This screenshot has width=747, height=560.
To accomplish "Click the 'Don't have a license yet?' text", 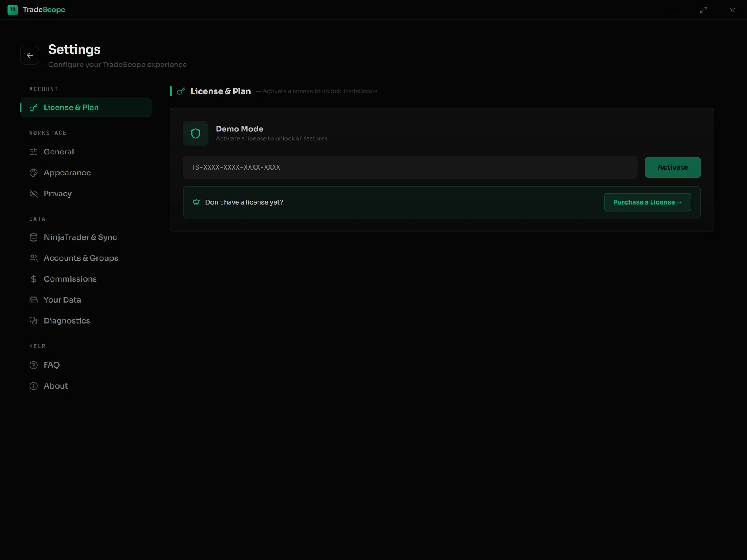I will coord(244,202).
